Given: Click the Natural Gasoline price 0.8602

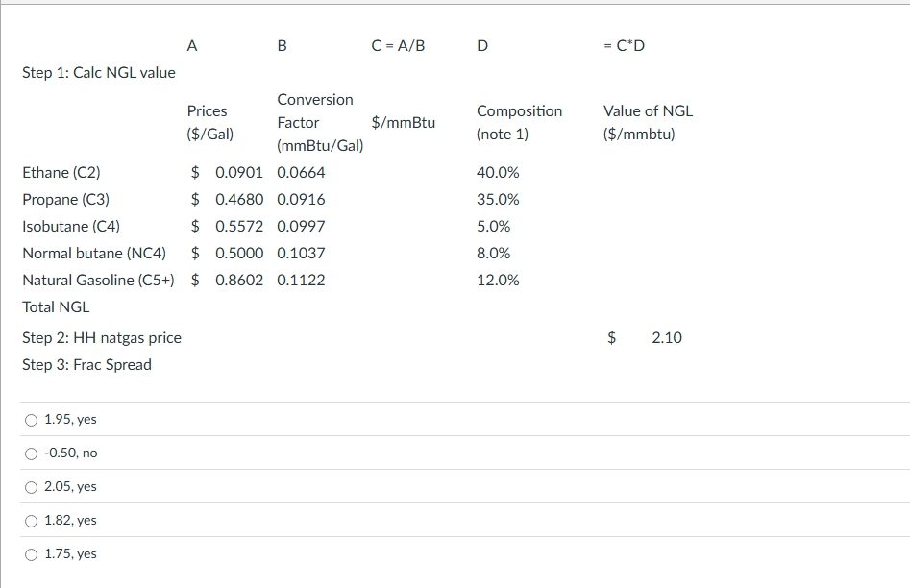Looking at the screenshot, I should coord(239,281).
